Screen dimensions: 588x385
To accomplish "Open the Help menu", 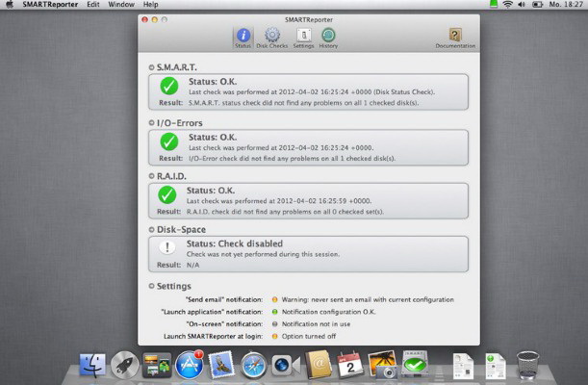I will coord(151,5).
